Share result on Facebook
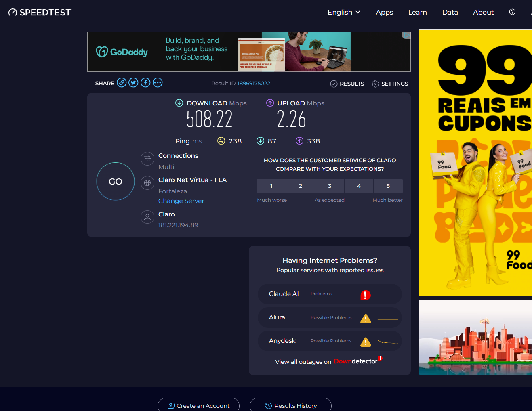 tap(145, 83)
